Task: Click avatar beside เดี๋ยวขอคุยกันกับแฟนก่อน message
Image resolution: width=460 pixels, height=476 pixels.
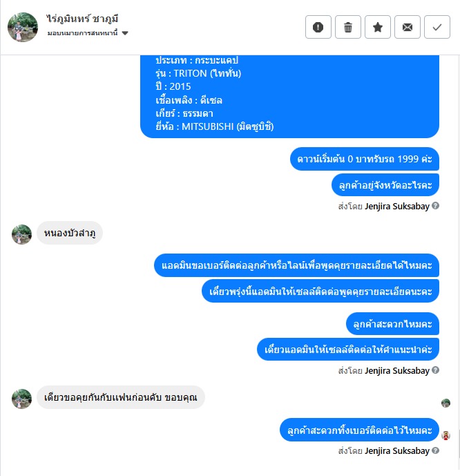Action: (21, 399)
